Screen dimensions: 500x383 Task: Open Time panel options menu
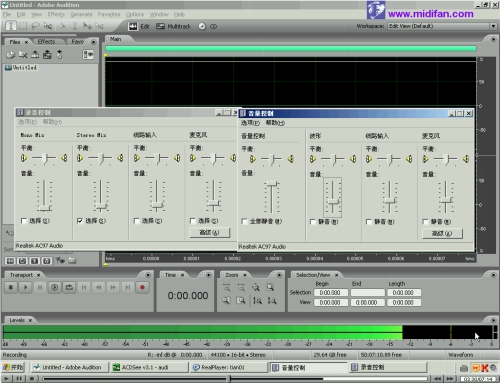click(209, 275)
